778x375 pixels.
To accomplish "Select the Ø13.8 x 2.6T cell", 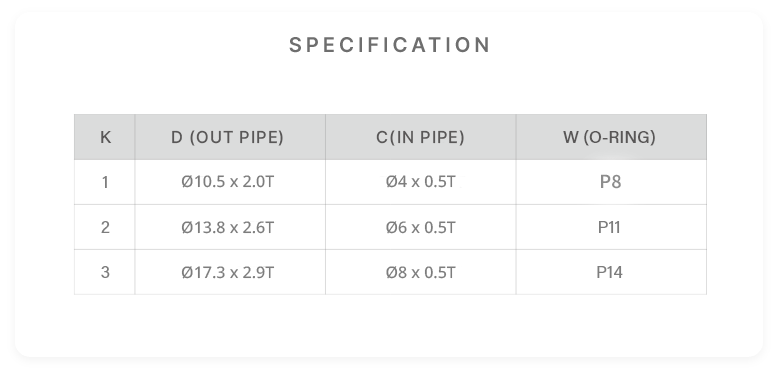I will (230, 227).
